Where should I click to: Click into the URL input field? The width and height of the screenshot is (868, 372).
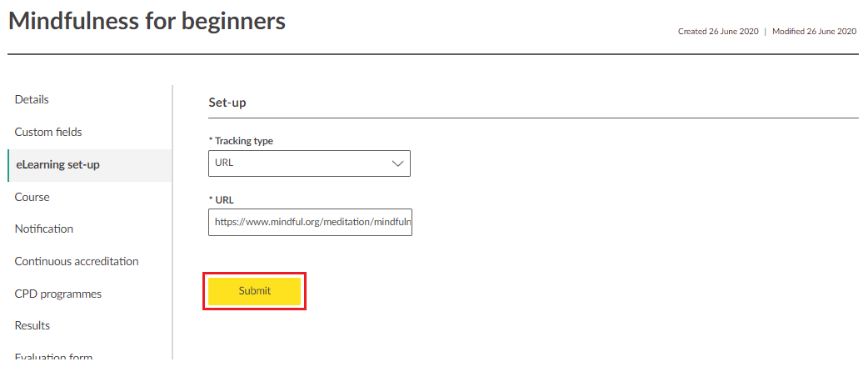coord(310,223)
